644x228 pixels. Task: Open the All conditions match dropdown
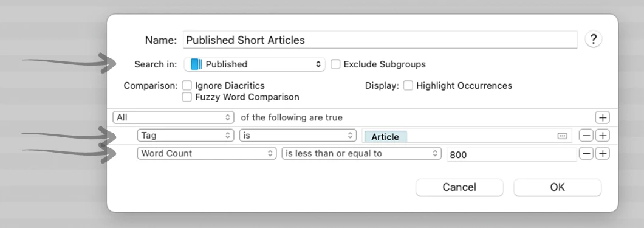(x=173, y=117)
